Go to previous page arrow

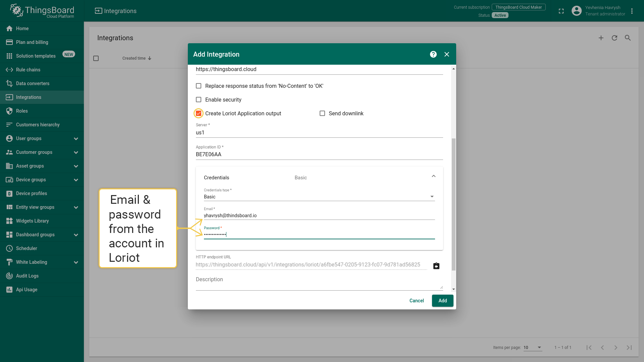[602, 348]
